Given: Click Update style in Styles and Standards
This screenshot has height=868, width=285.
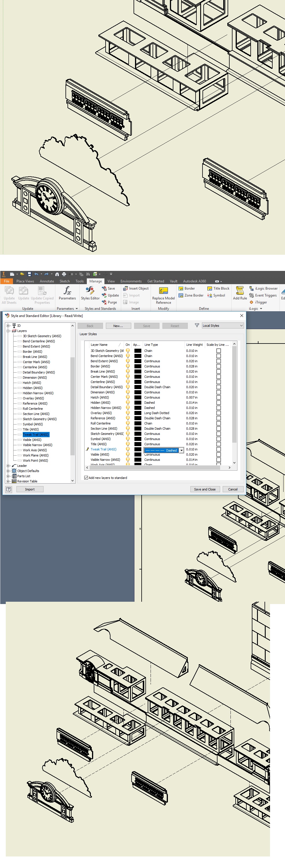Looking at the screenshot, I should 110,295.
